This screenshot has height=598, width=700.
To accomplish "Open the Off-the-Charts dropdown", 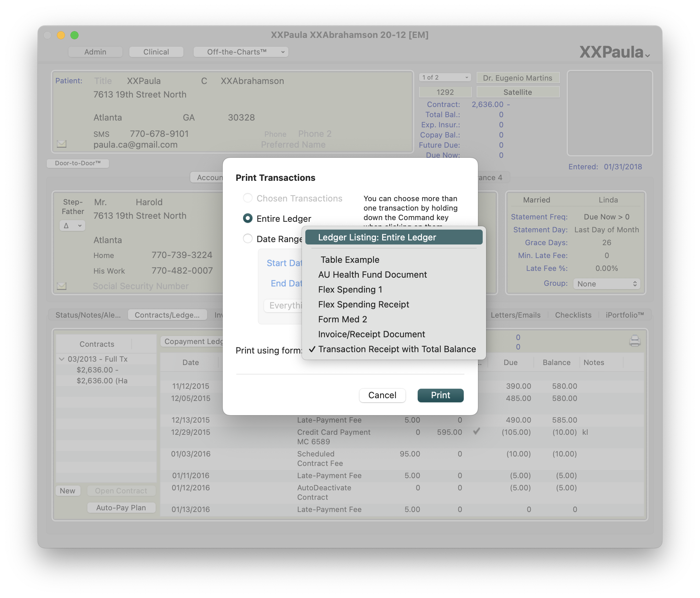I will (x=241, y=52).
